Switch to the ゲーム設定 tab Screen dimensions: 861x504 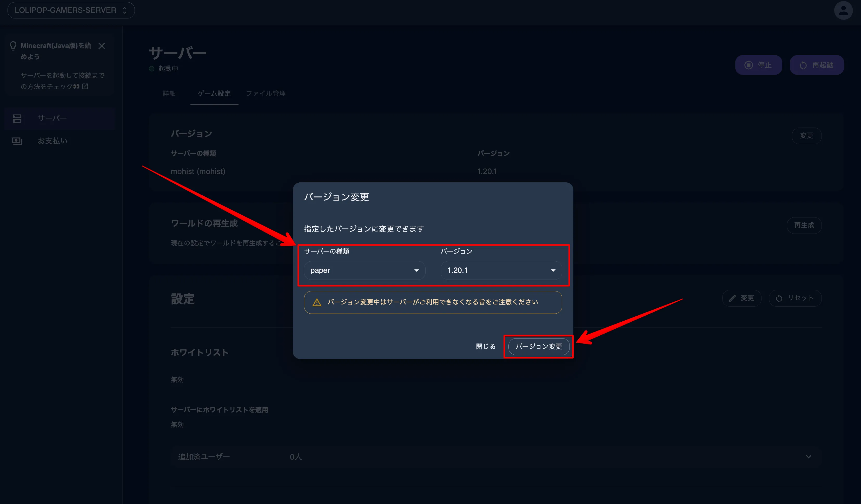click(x=214, y=93)
